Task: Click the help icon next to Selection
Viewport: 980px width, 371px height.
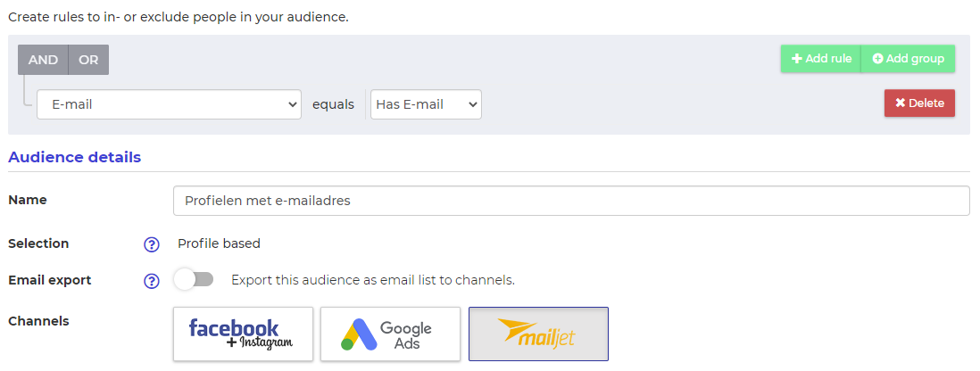Action: tap(152, 244)
